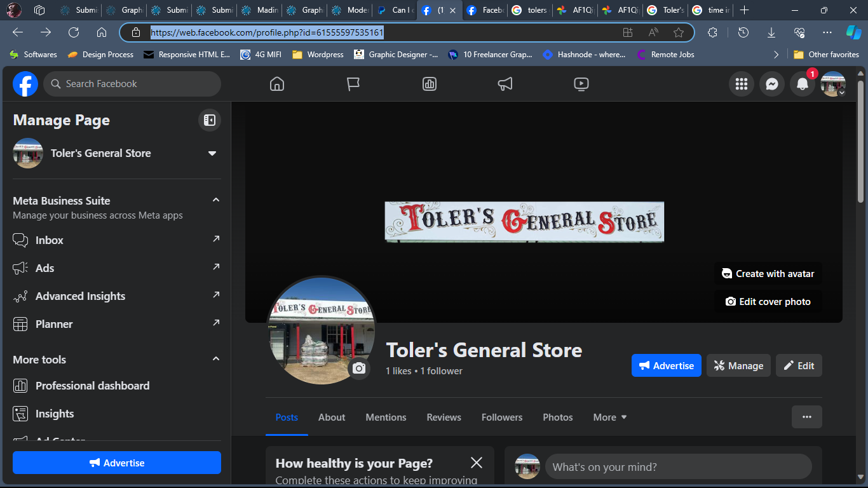
Task: Close the How healthy is your Page card
Action: click(x=477, y=463)
